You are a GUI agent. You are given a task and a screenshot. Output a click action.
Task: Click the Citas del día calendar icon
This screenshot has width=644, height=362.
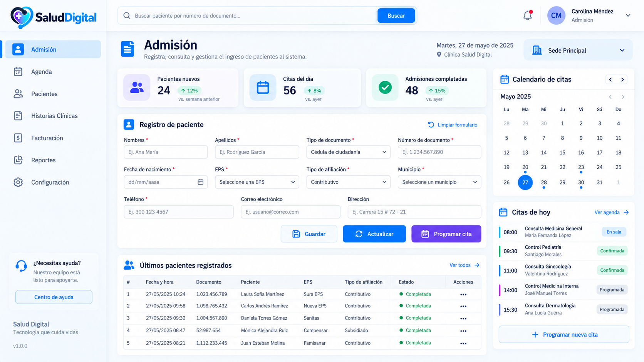pos(263,87)
